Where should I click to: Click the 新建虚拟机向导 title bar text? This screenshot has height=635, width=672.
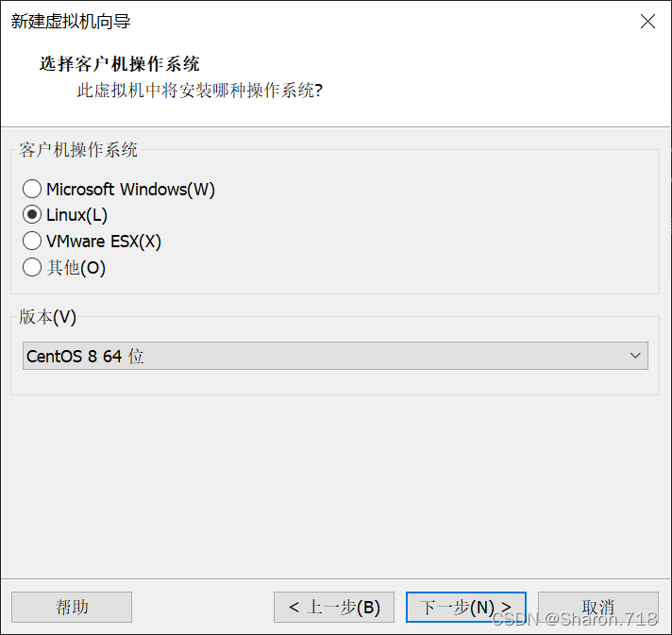(71, 21)
